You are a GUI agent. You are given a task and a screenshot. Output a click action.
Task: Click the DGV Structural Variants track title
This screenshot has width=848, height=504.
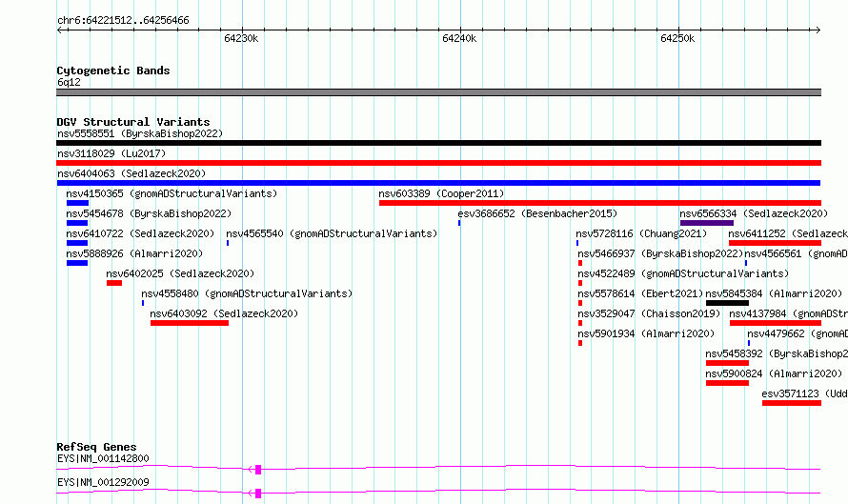click(x=133, y=122)
